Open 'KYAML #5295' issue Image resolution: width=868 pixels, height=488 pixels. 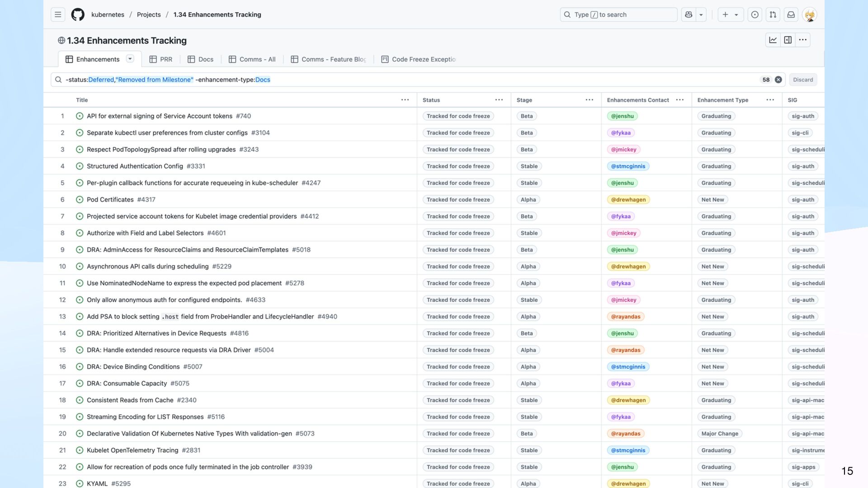point(108,483)
